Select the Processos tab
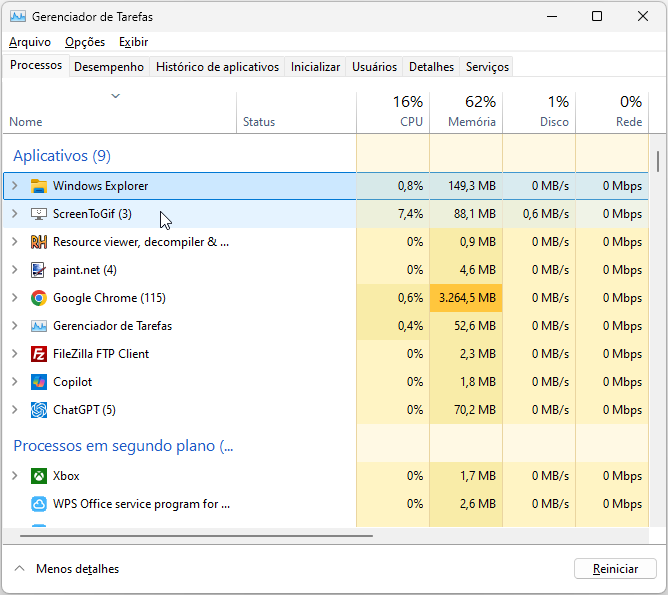Image resolution: width=668 pixels, height=595 pixels. tap(36, 65)
